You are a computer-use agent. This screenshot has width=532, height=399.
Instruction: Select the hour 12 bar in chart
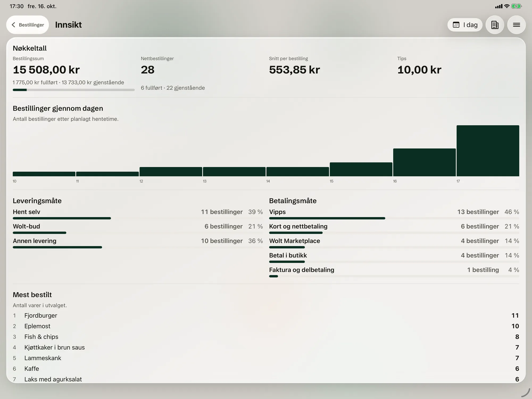(171, 172)
